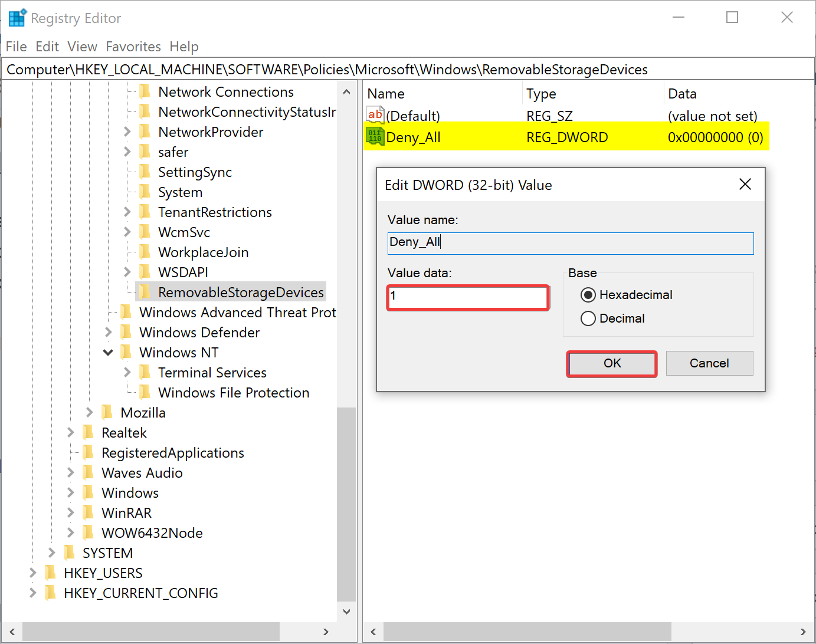Open the Help menu
The height and width of the screenshot is (644, 816).
184,47
